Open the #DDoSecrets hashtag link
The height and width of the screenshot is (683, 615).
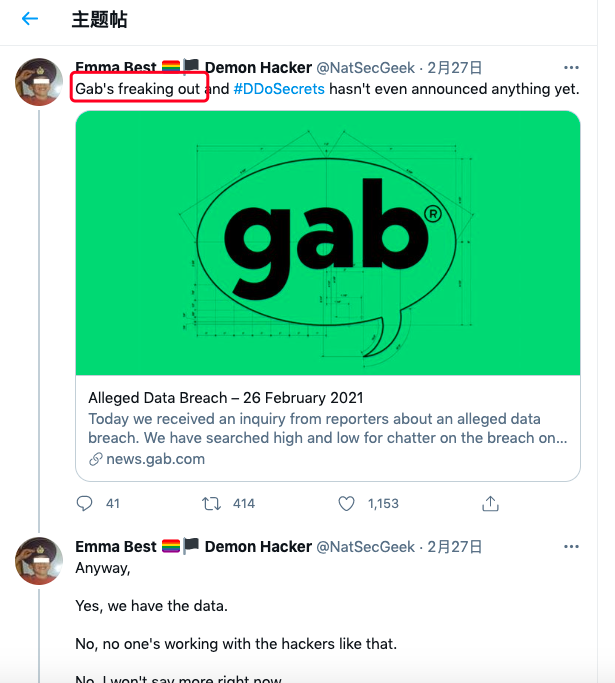(x=279, y=89)
